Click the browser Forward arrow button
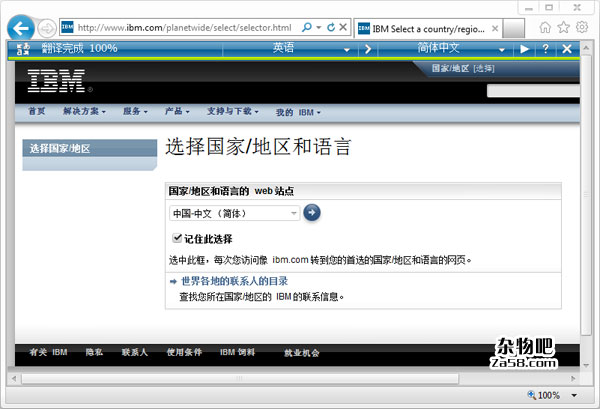600x409 pixels. pos(47,28)
